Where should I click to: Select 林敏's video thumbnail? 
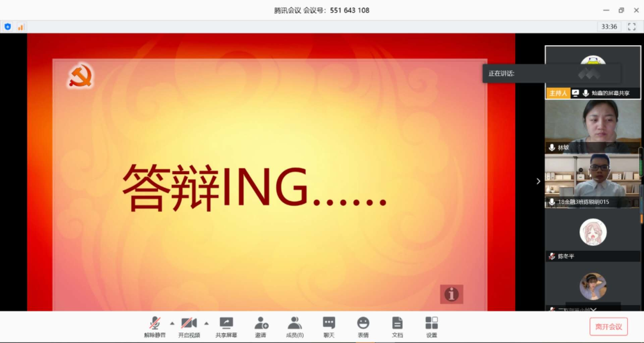(592, 126)
